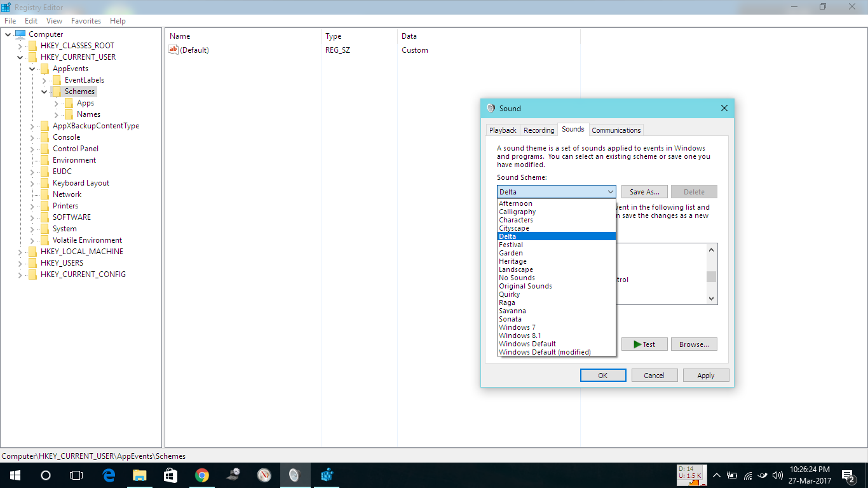Switch to the Playback tab
868x488 pixels.
point(503,130)
